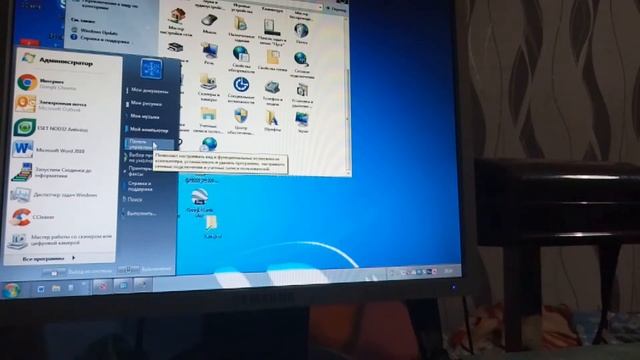
Task: Click the user account picture in Start menu
Action: point(151,69)
